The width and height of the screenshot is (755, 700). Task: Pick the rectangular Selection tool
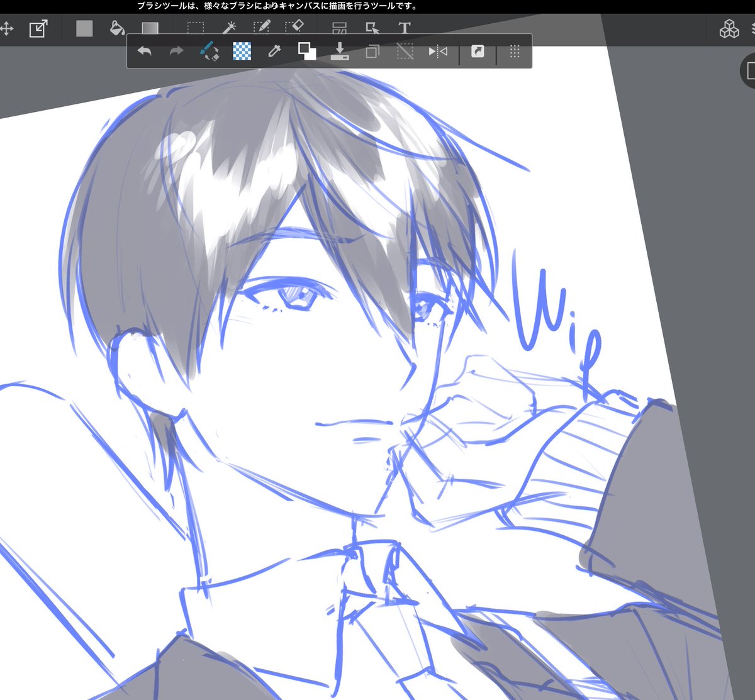[196, 28]
